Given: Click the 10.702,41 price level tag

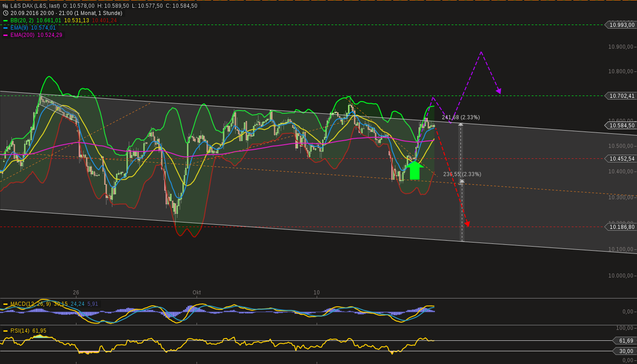Looking at the screenshot, I should [x=620, y=96].
